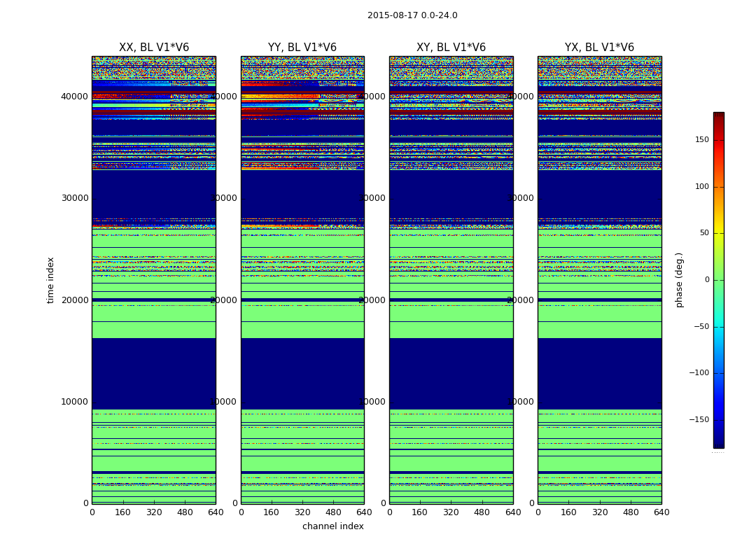Click the 320 x-tick under the YY panel
This screenshot has width=735, height=560.
point(302,512)
